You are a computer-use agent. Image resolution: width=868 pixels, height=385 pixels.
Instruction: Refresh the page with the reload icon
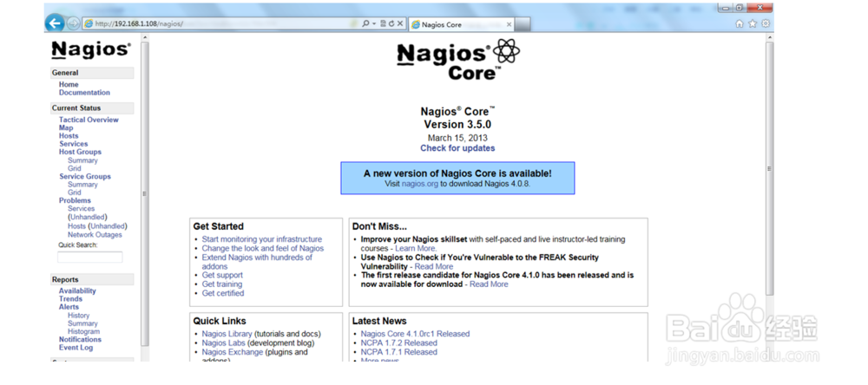(391, 23)
